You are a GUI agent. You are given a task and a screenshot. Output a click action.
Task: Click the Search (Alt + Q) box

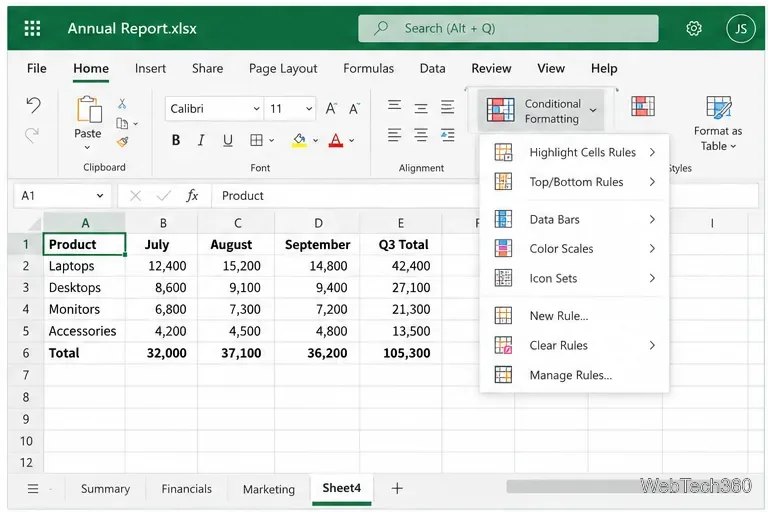pos(508,28)
